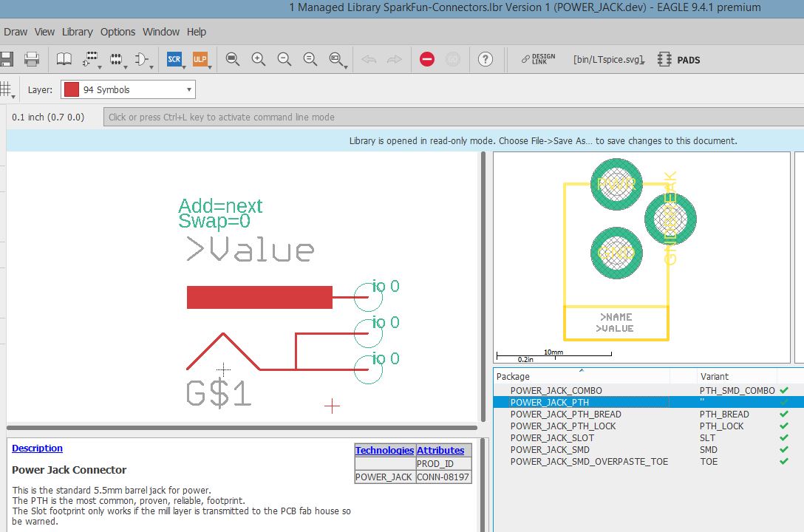Open the Help question mark icon
This screenshot has width=804, height=532.
(x=486, y=59)
